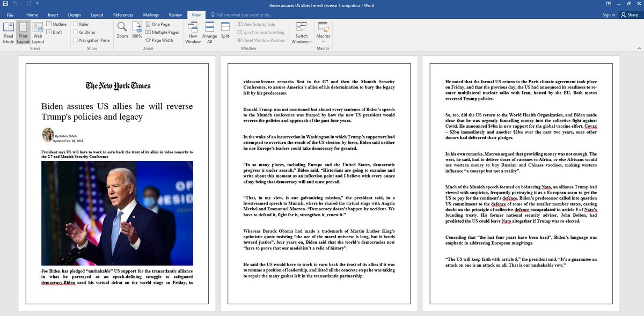Click author avatar near Faten Odeh
The image size is (644, 316).
[x=47, y=135]
